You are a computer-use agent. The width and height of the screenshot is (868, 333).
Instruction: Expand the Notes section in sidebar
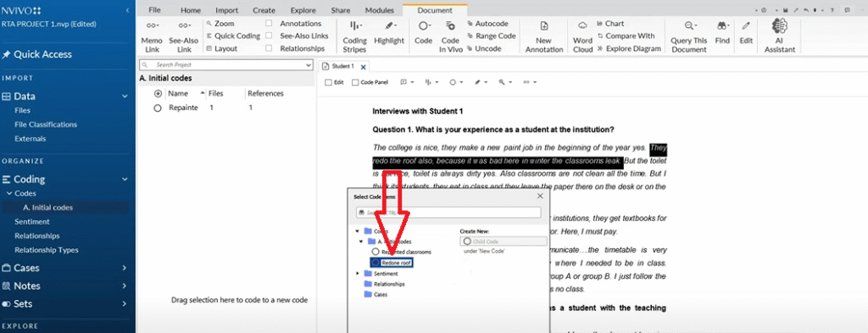[x=125, y=286]
